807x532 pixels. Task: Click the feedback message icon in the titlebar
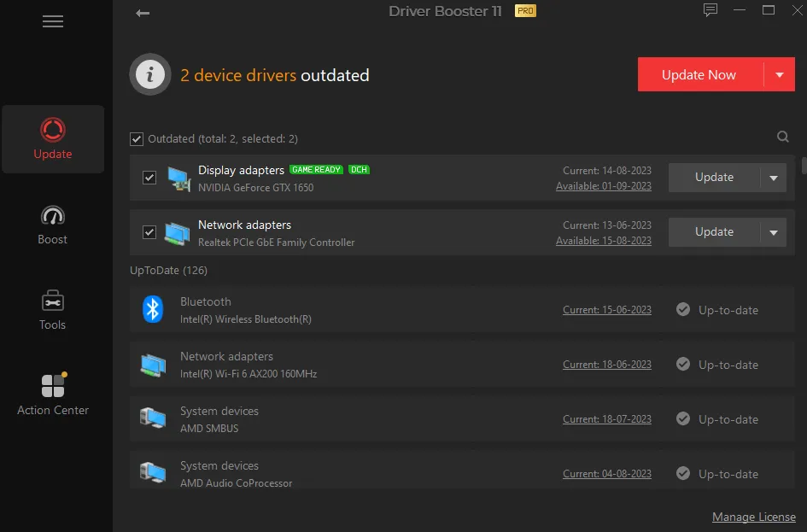click(x=711, y=10)
